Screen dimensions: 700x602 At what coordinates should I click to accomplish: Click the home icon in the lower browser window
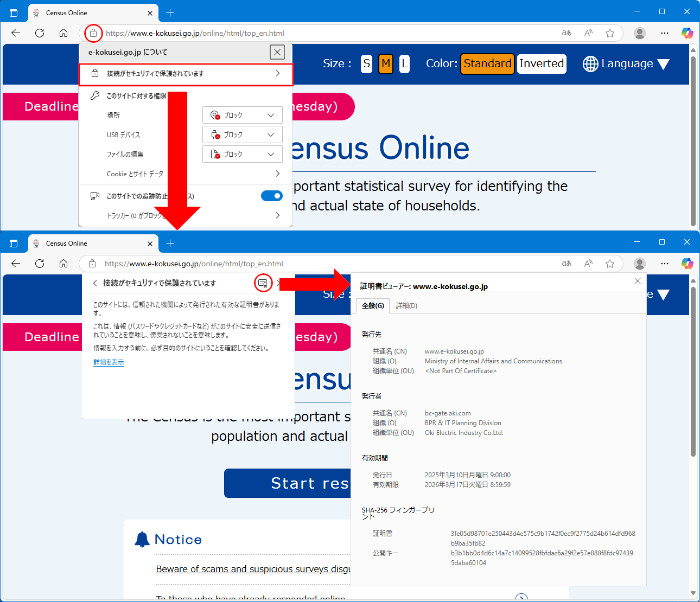tap(63, 264)
